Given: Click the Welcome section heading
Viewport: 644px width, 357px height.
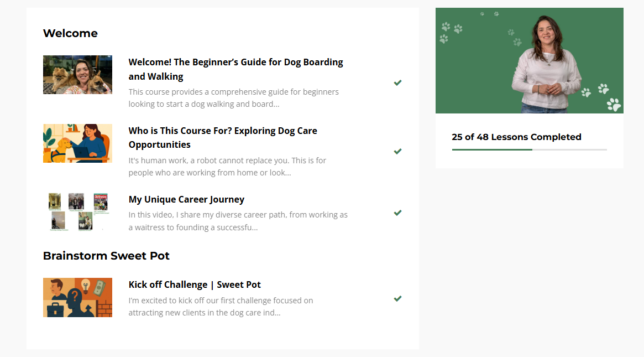Looking at the screenshot, I should coord(70,33).
